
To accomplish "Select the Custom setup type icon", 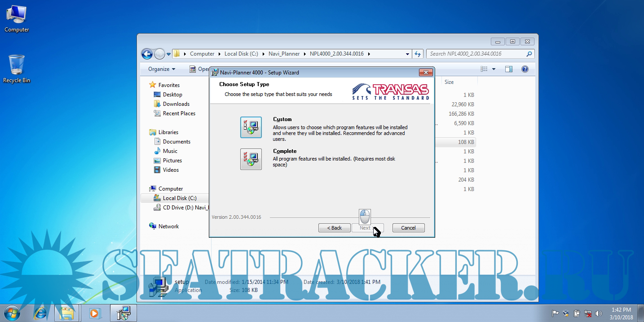I will (x=251, y=127).
